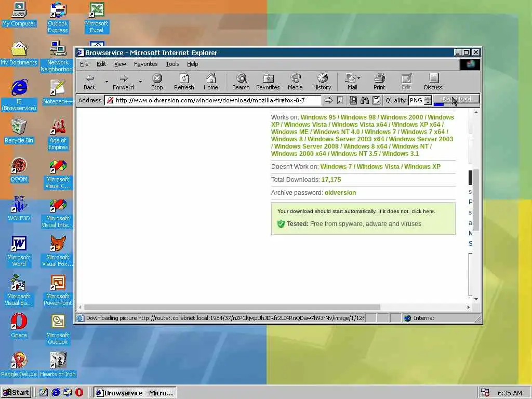This screenshot has width=532, height=399.
Task: Select the Microsoft PowerPoint desktop icon
Action: [58, 290]
